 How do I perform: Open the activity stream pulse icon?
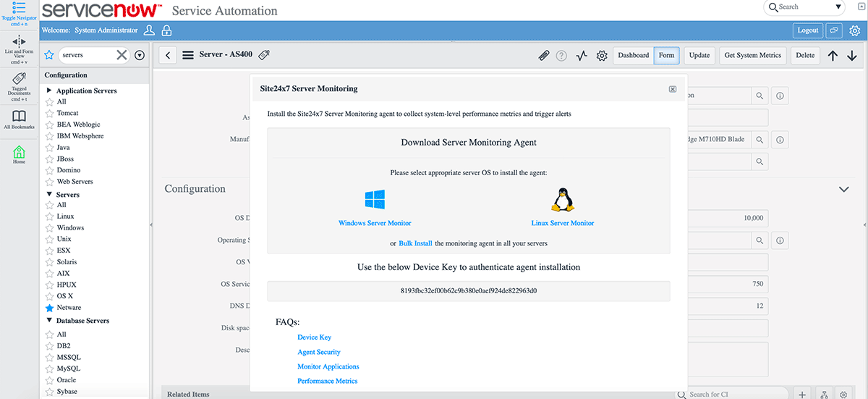[x=582, y=56]
